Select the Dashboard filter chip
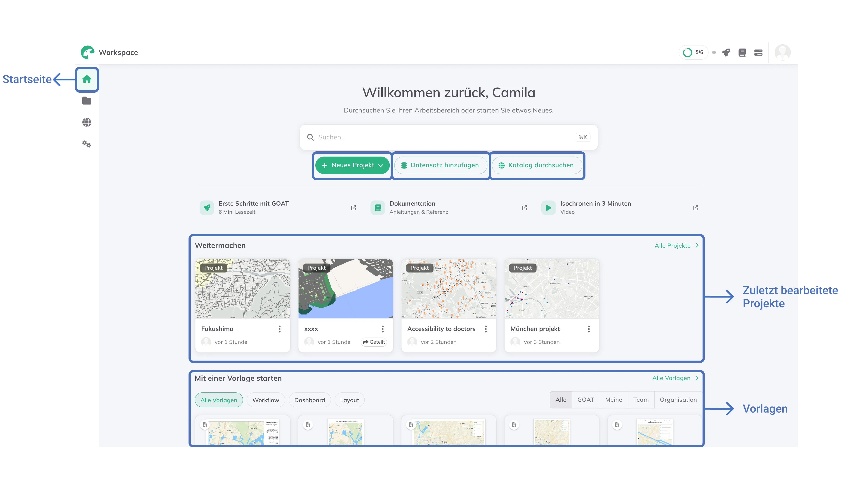The height and width of the screenshot is (488, 868). 310,400
